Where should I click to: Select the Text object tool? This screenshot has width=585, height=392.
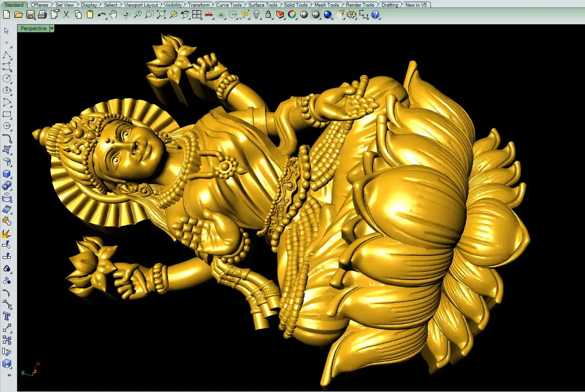(x=7, y=316)
